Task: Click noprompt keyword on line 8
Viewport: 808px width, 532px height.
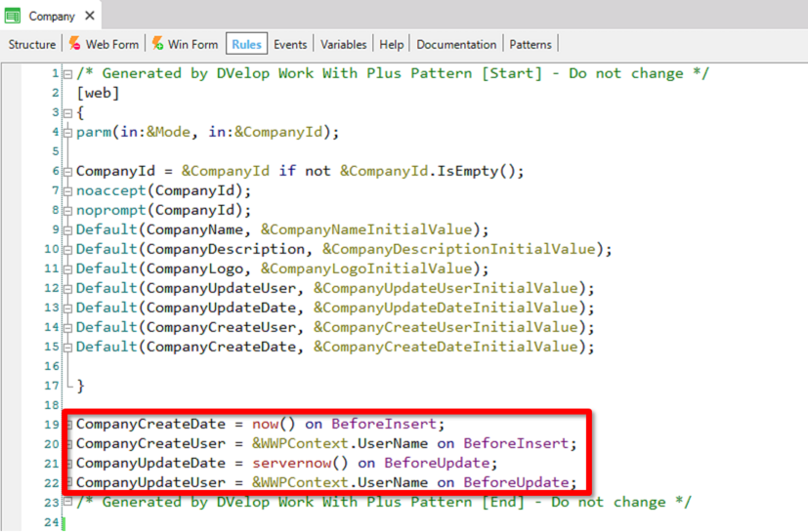Action: point(111,210)
